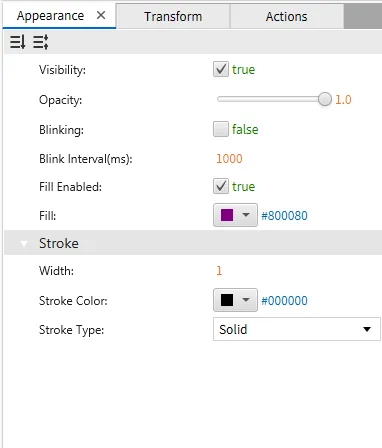This screenshot has width=382, height=448.
Task: Click the sort properties alphabetically icon
Action: click(x=17, y=42)
